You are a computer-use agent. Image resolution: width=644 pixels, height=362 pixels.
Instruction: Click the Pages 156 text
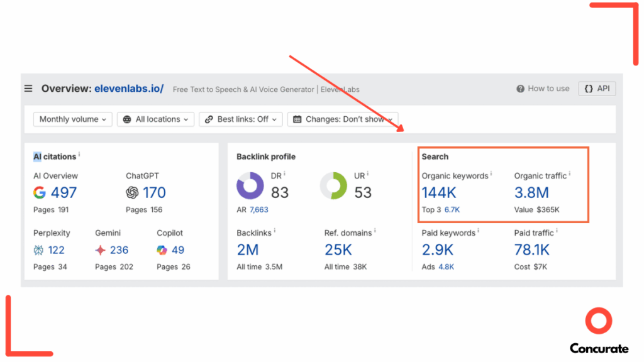144,210
